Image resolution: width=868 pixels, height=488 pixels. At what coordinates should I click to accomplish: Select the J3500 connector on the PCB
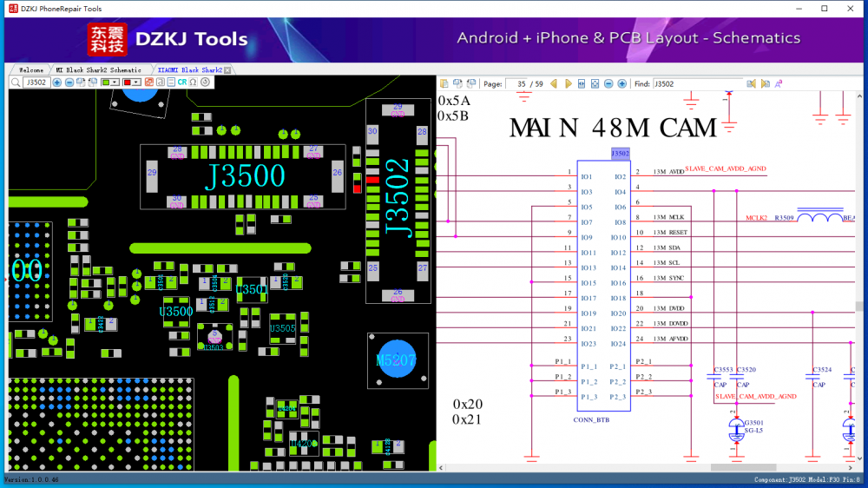point(244,176)
